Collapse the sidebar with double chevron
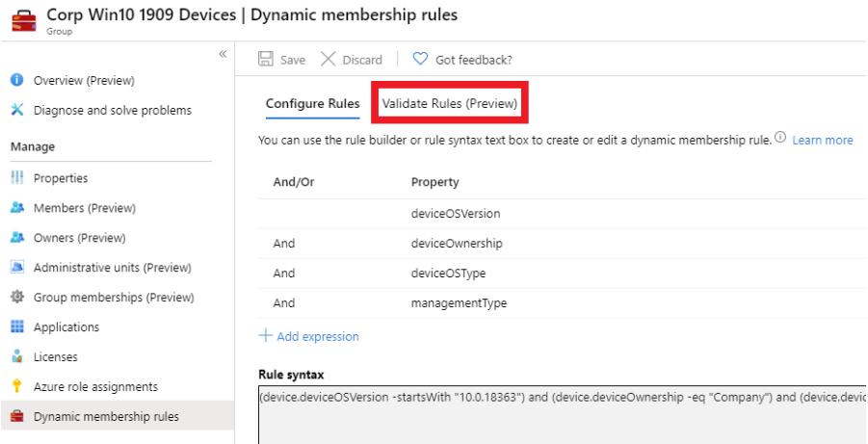 pyautogui.click(x=223, y=54)
